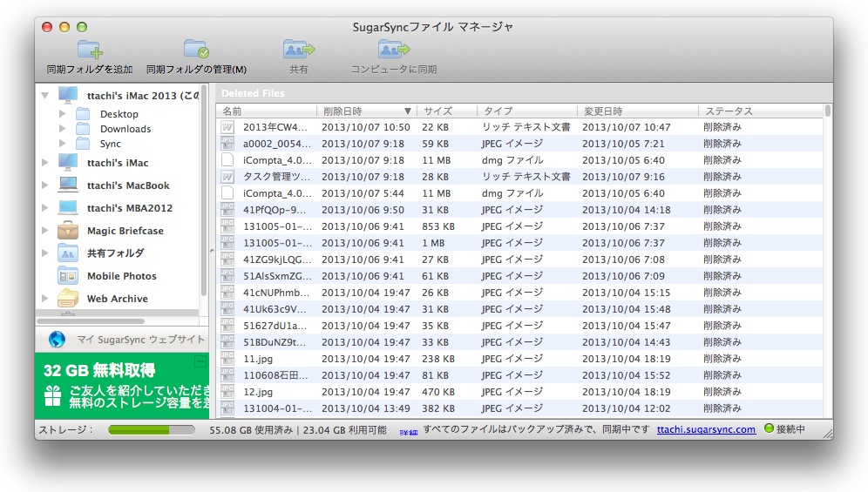Viewport: 868px width, 492px height.
Task: Click the Add Sync Folder toolbar icon
Action: point(90,50)
